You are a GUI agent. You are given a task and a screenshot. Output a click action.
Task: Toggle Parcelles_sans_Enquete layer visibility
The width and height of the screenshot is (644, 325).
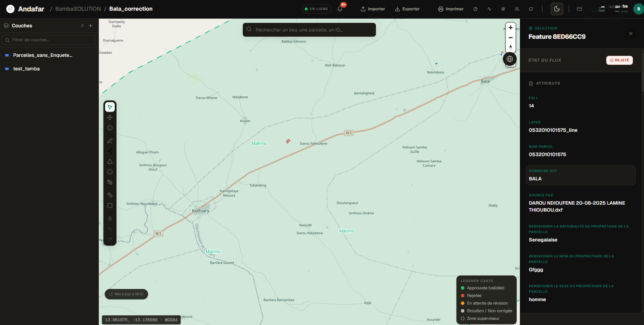(x=7, y=55)
